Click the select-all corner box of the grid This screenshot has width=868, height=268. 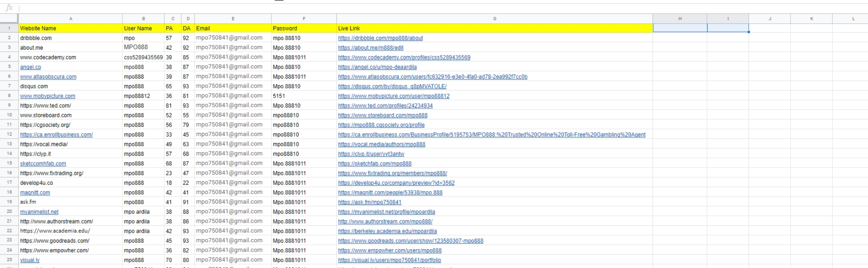click(9, 18)
